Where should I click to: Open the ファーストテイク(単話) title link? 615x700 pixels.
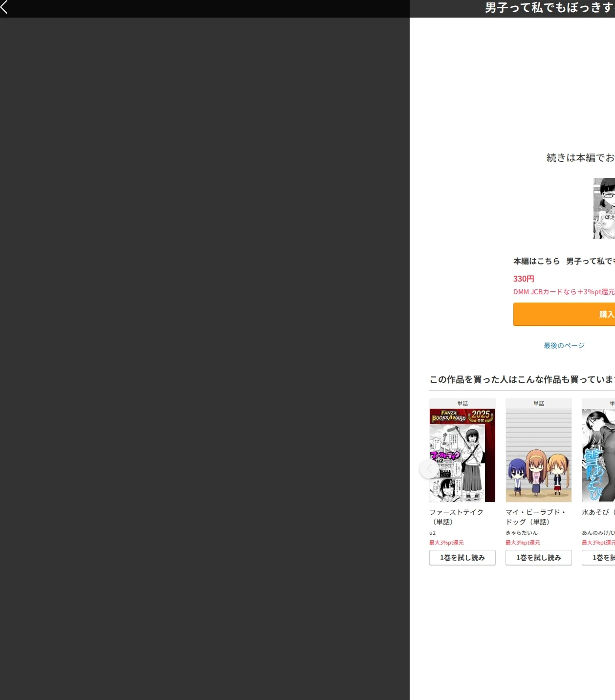tap(457, 517)
